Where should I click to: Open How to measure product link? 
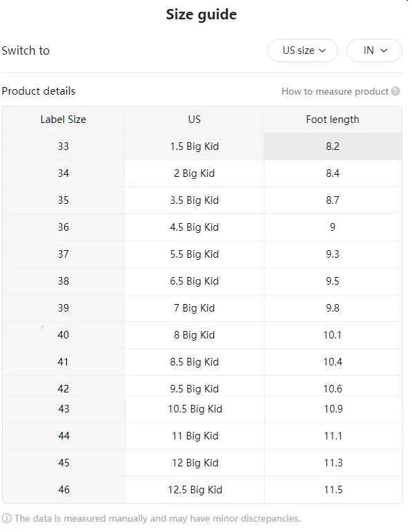[x=335, y=91]
